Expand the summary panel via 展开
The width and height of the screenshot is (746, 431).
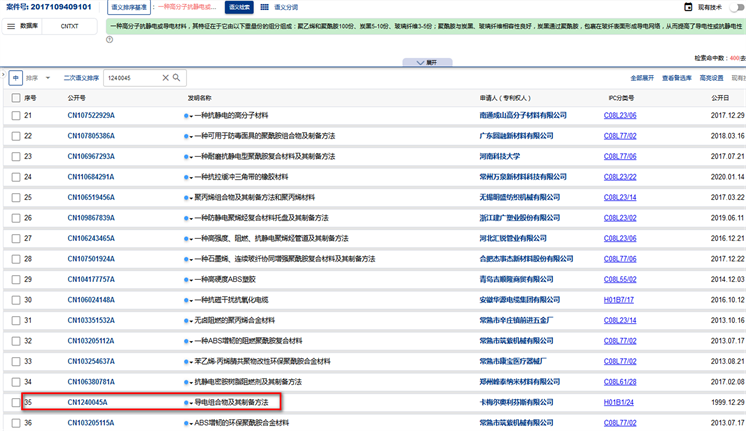pyautogui.click(x=427, y=62)
